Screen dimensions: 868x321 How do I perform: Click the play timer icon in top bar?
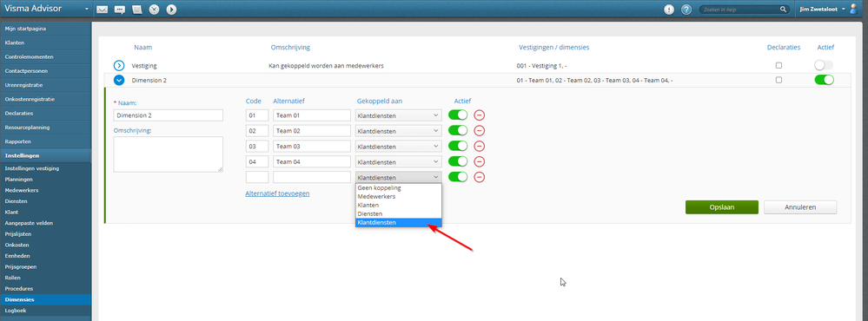172,10
